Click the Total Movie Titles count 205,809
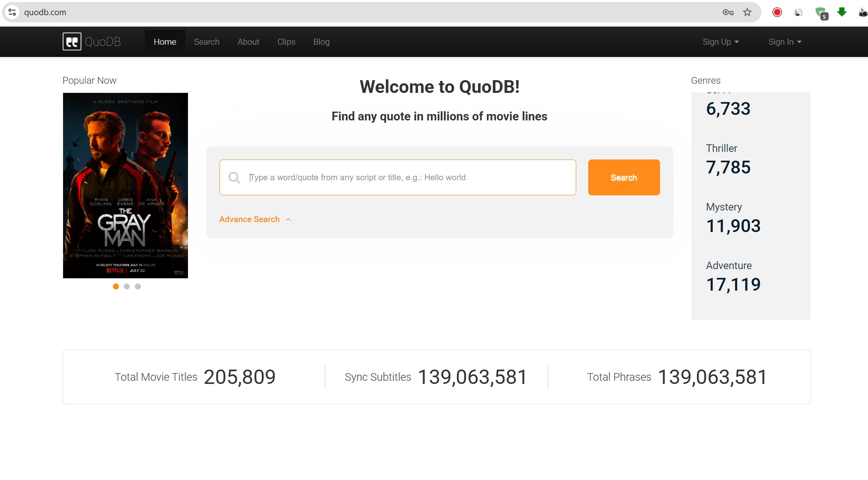 (239, 377)
